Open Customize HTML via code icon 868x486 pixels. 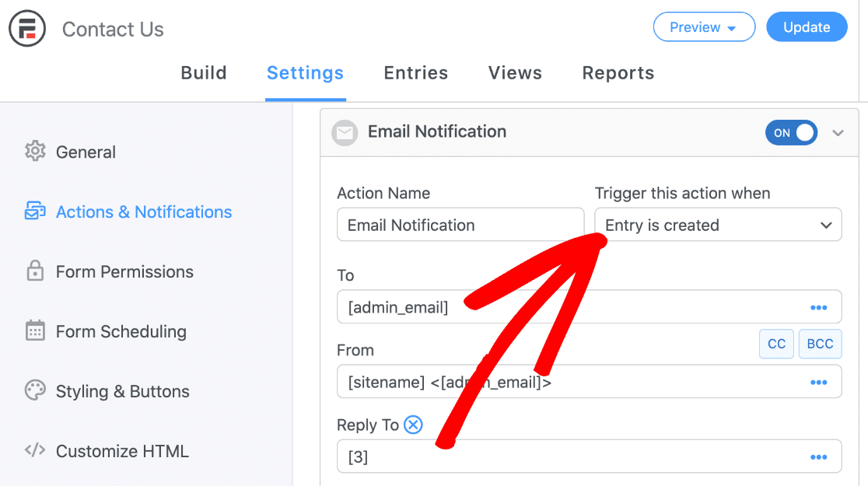point(34,451)
